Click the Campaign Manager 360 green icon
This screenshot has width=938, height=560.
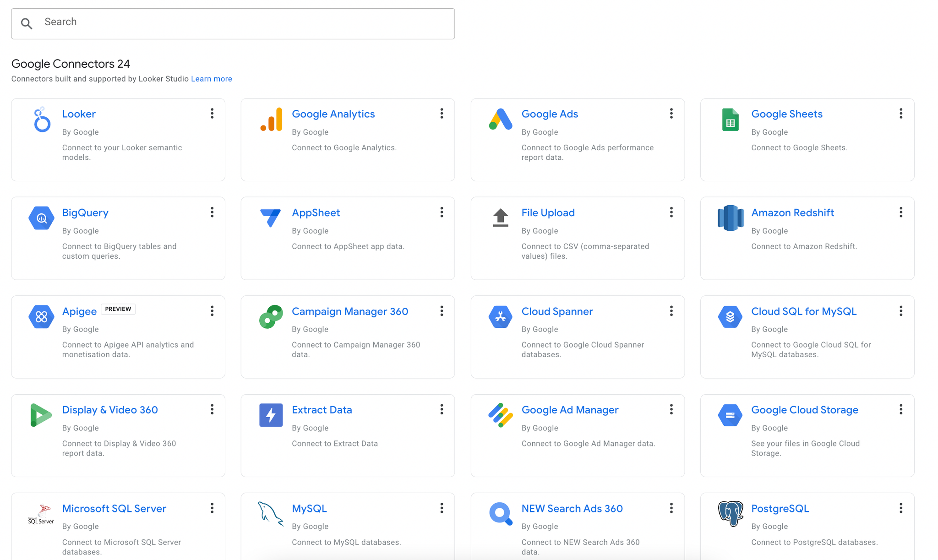point(271,317)
